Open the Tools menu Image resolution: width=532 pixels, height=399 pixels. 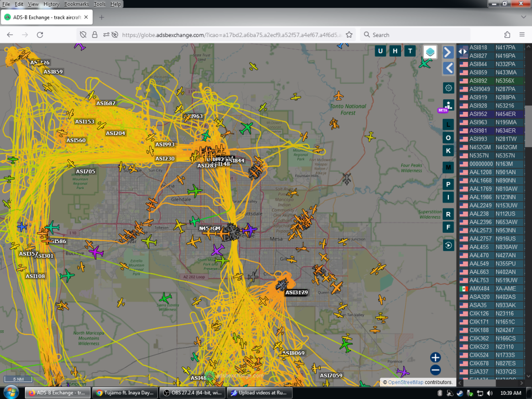click(x=99, y=4)
